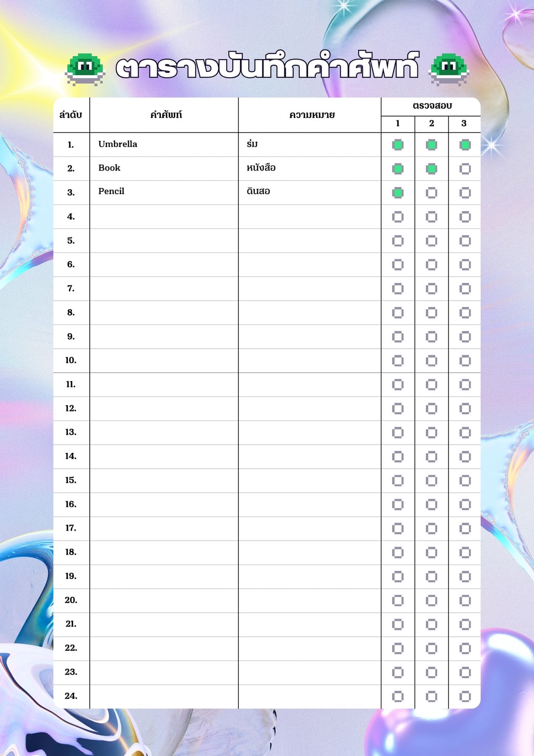This screenshot has width=534, height=756.
Task: Check Pencil row's second checkbox
Action: (432, 193)
